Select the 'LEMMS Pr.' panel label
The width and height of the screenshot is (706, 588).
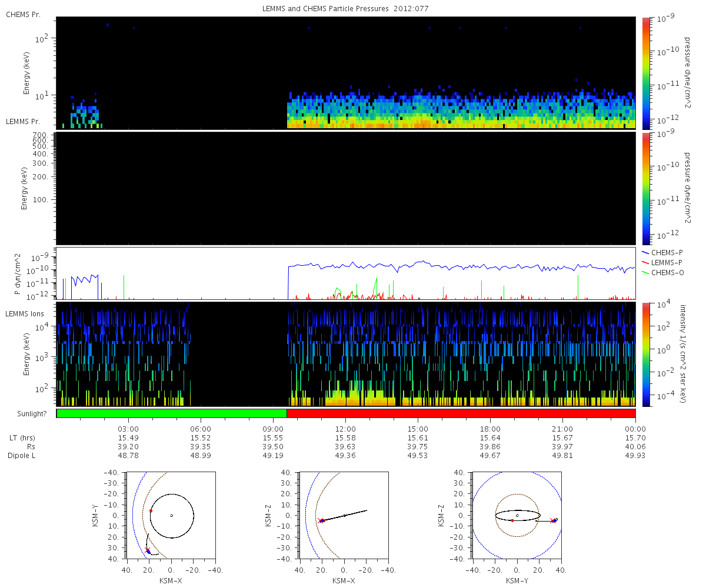[23, 122]
